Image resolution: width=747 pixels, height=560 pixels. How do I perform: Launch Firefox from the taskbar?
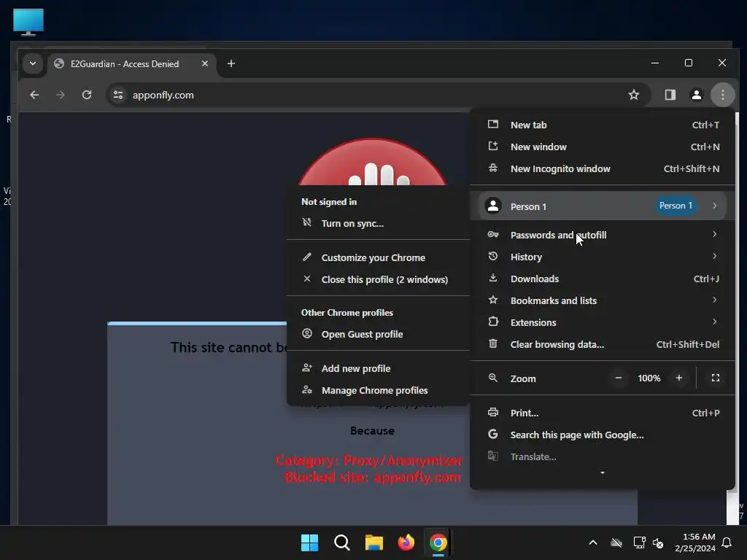click(406, 542)
